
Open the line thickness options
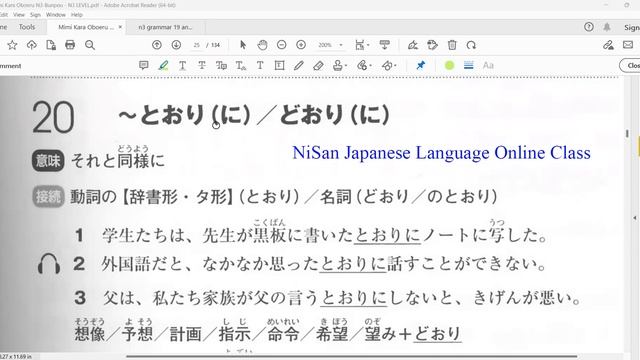[469, 65]
